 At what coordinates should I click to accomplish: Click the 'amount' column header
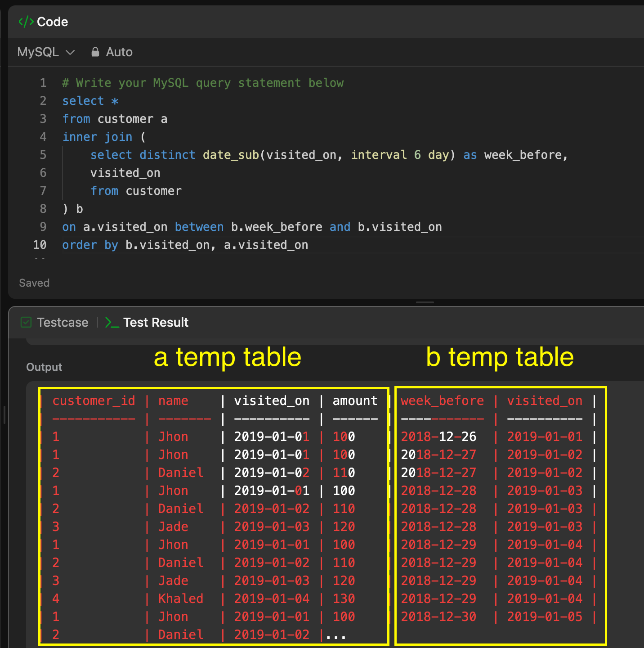coord(355,400)
